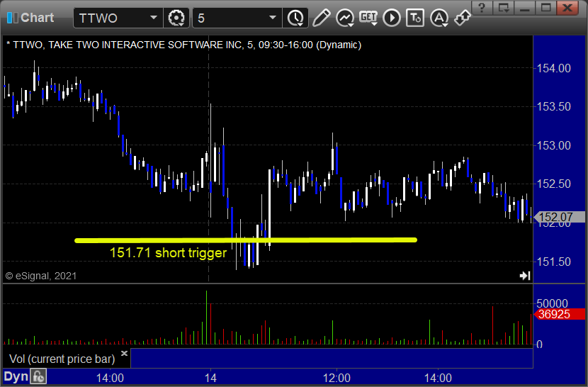The width and height of the screenshot is (588, 387).
Task: Expand the interval 5 dropdown
Action: (273, 18)
